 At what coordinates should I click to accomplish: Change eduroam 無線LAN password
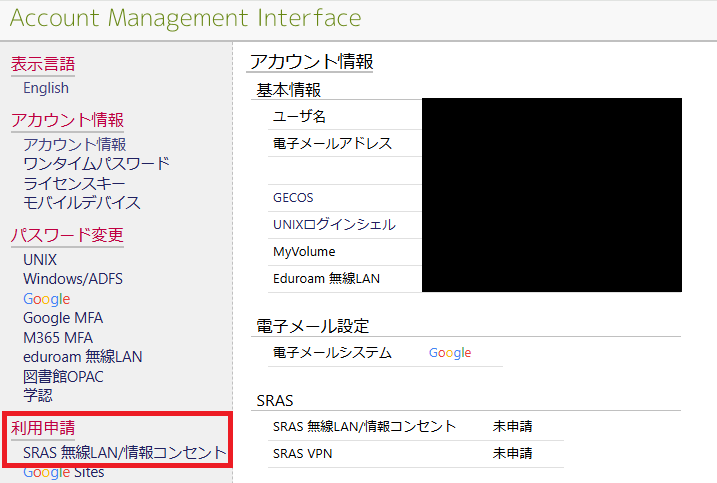click(83, 356)
